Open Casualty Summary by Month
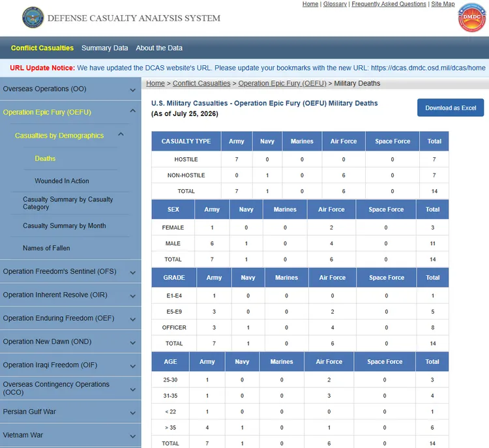This screenshot has height=448, width=489. (65, 226)
